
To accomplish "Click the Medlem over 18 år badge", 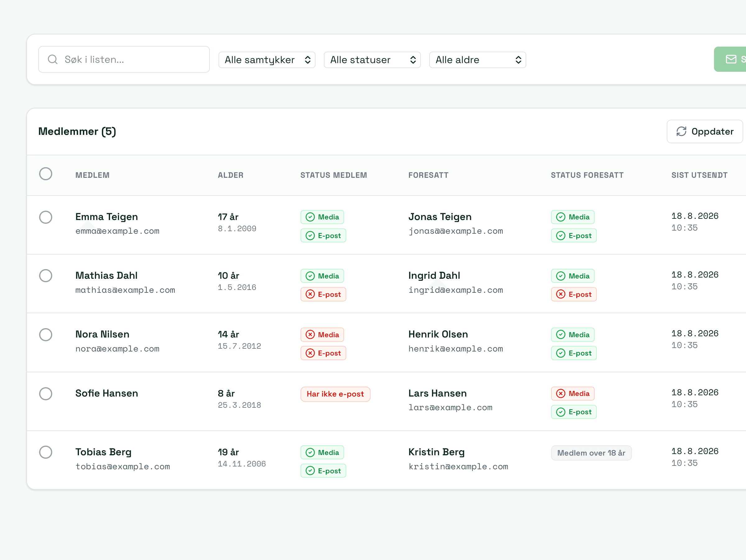I will point(591,453).
